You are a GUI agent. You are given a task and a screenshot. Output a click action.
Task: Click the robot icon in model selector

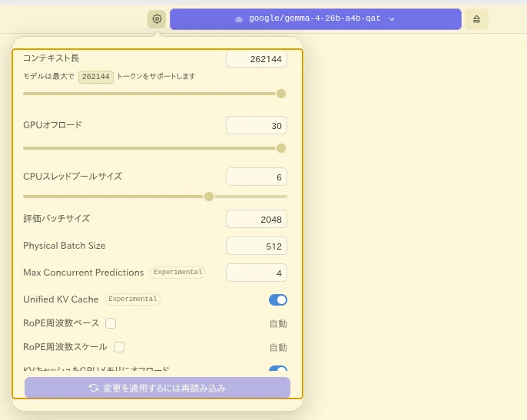point(239,19)
